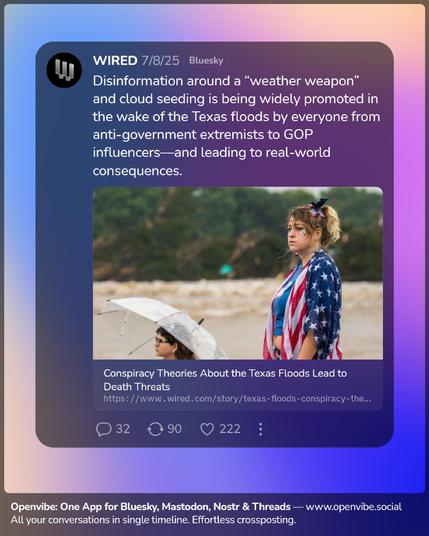Viewport: 429px width, 536px height.
Task: Open the three-dot more options menu
Action: pyautogui.click(x=260, y=429)
